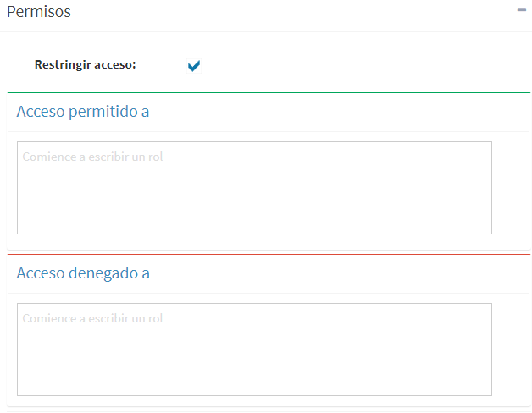Uncheck the Restringir acceso checkbox
Viewport: 532px width, 413px height.
(194, 66)
